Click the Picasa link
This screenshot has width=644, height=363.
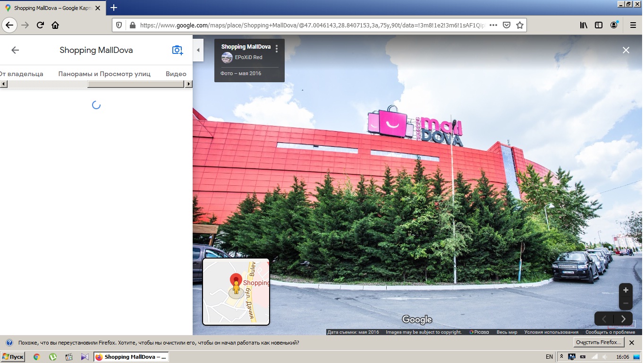[x=479, y=332]
